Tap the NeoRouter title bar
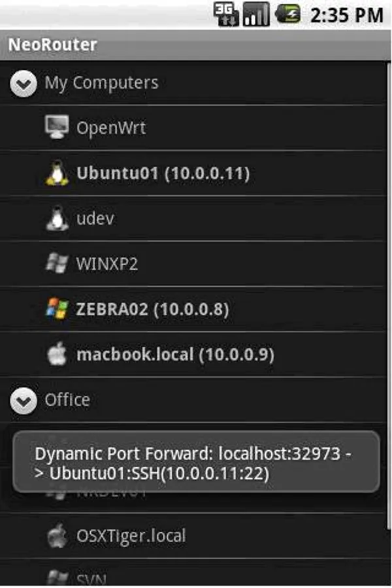392x588 pixels. 196,45
